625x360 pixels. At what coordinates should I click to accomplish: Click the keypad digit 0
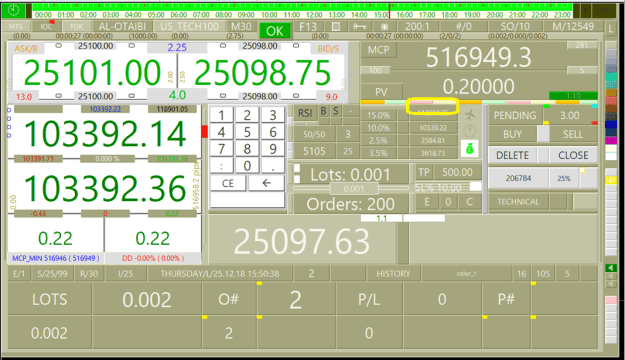247,165
